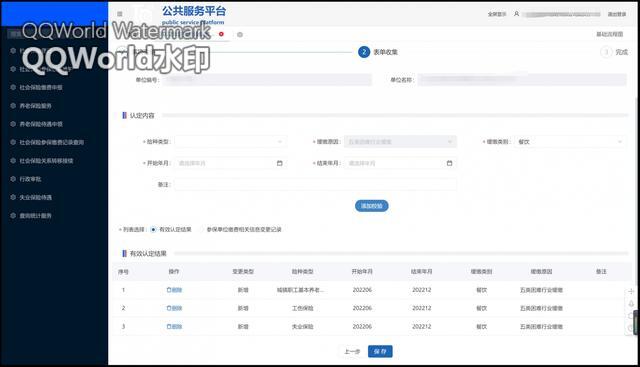
Task: Click the 结束年月 date input field
Action: [400, 163]
